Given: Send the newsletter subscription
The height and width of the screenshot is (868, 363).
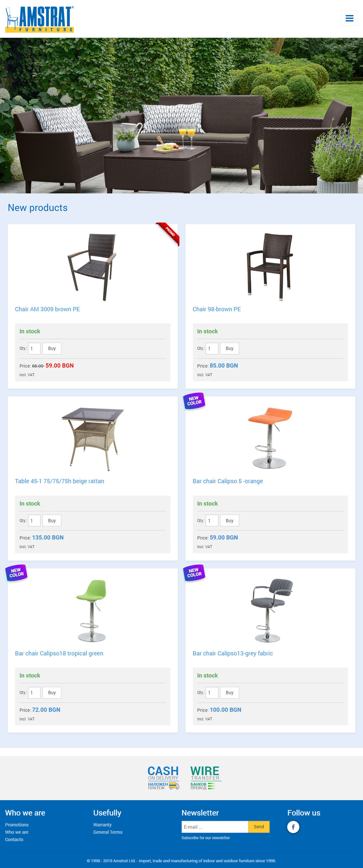Looking at the screenshot, I should pyautogui.click(x=259, y=827).
